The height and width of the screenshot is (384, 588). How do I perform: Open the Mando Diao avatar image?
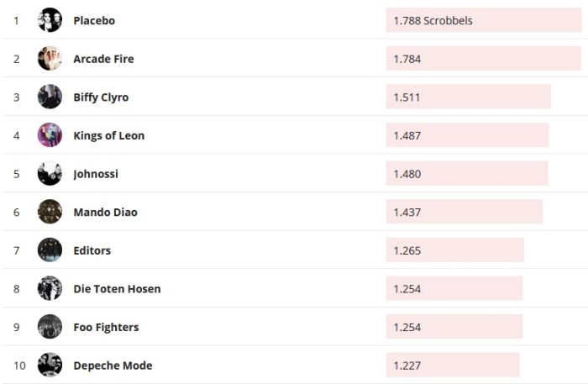click(x=50, y=212)
